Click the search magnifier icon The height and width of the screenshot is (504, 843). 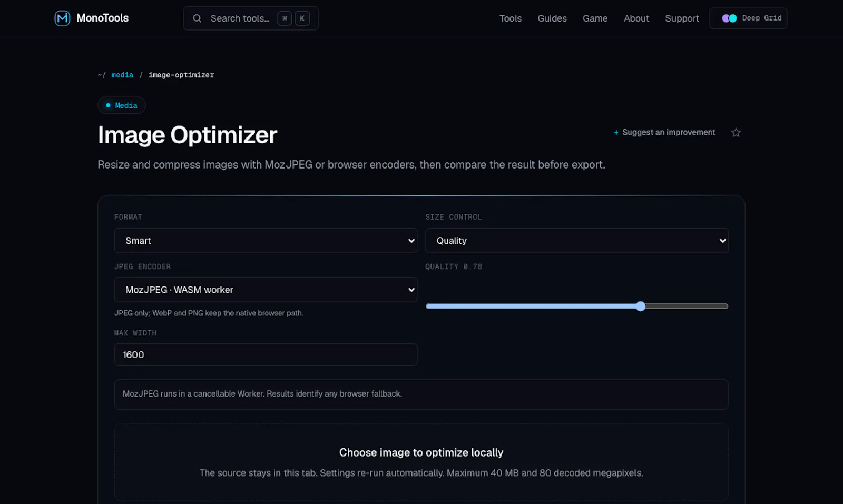[x=197, y=18]
